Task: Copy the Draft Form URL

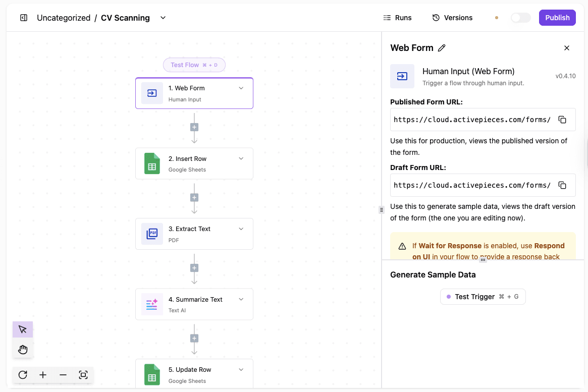Action: coord(562,185)
